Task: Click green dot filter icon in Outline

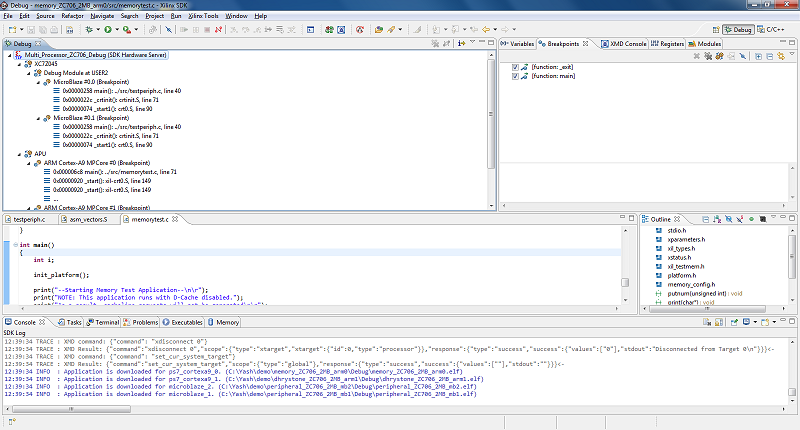Action: pos(751,219)
